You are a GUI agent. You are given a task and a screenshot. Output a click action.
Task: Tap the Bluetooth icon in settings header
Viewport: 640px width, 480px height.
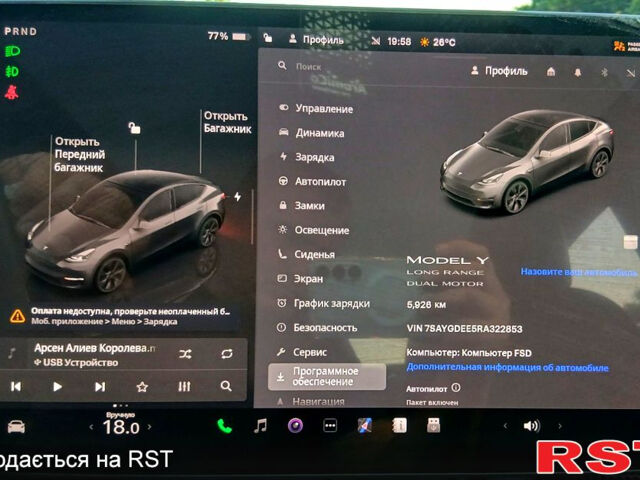click(604, 73)
